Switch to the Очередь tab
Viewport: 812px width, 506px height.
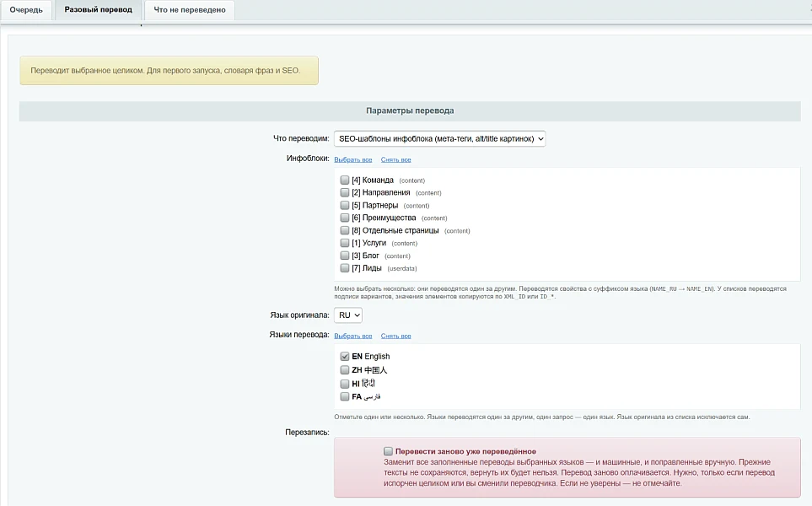click(x=26, y=10)
